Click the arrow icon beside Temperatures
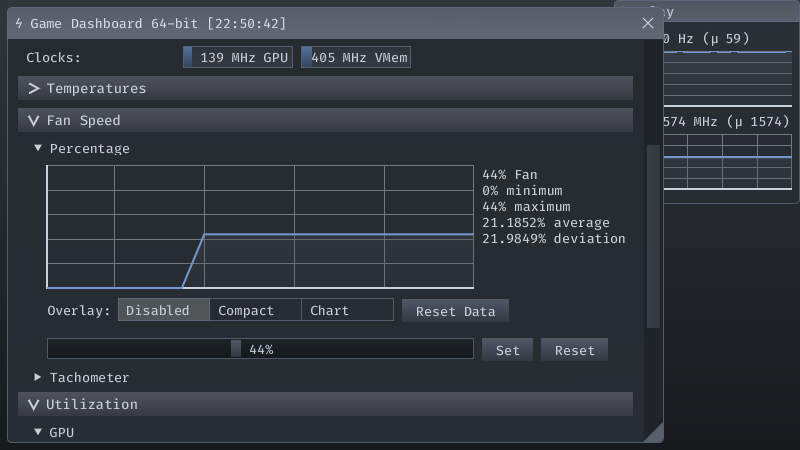800x450 pixels. (x=34, y=89)
